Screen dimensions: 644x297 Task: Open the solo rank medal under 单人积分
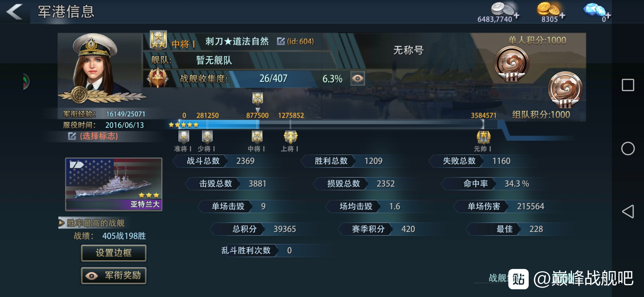click(x=512, y=64)
